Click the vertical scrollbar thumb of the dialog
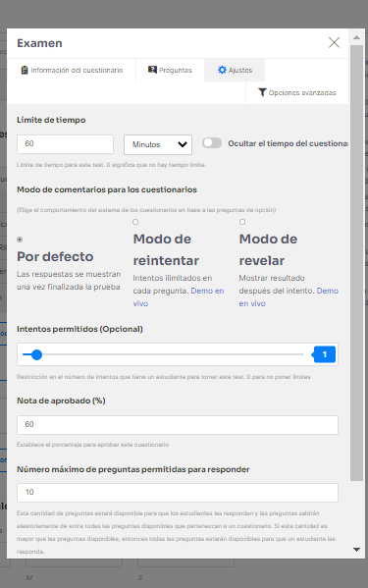This screenshot has height=588, width=368. click(x=357, y=262)
